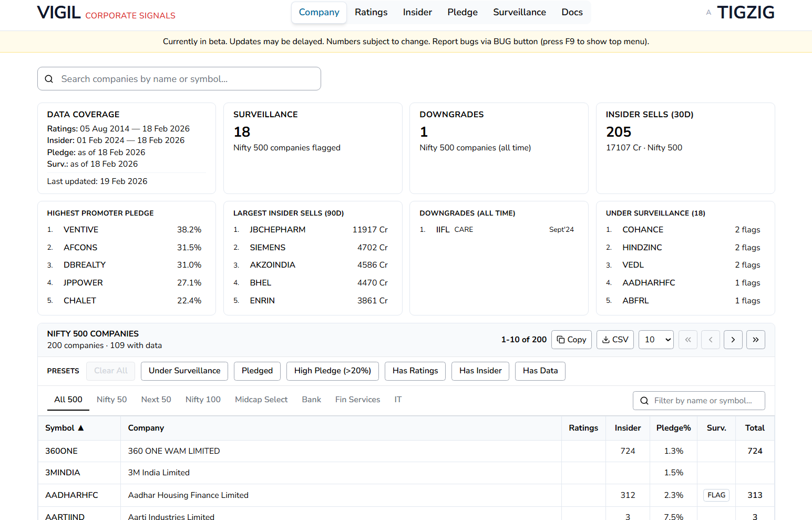This screenshot has height=520, width=812.
Task: Click the FLAG badge for AADHARHFC
Action: point(716,495)
